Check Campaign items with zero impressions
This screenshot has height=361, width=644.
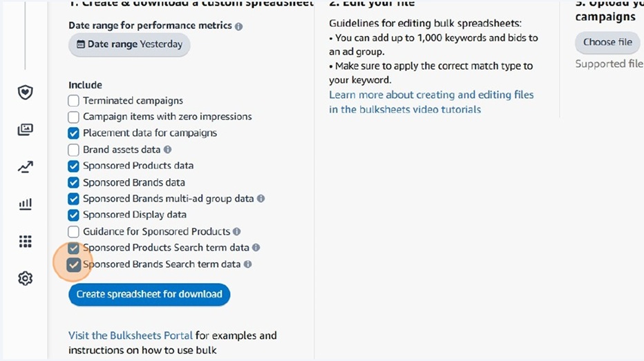pos(73,117)
